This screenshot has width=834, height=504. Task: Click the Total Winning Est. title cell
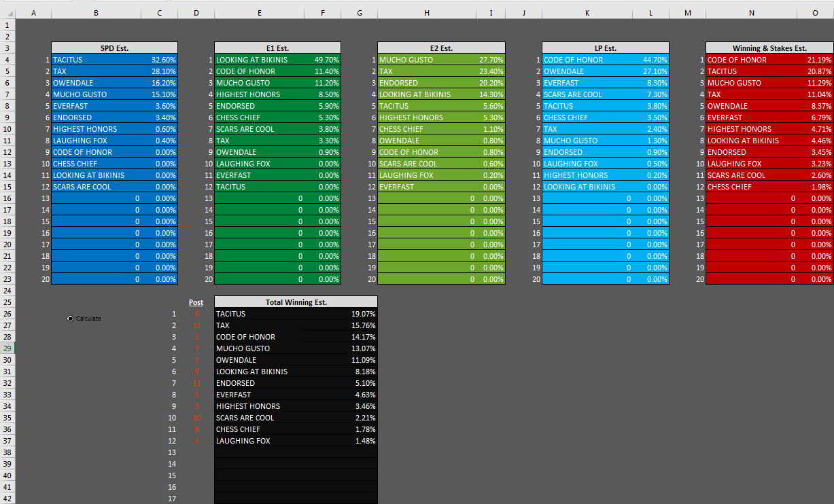click(295, 302)
